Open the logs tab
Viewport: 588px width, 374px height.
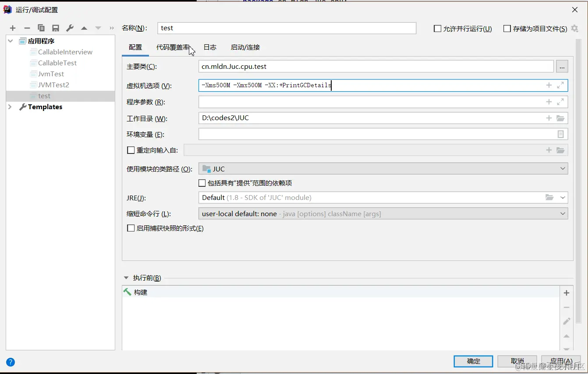click(x=210, y=47)
